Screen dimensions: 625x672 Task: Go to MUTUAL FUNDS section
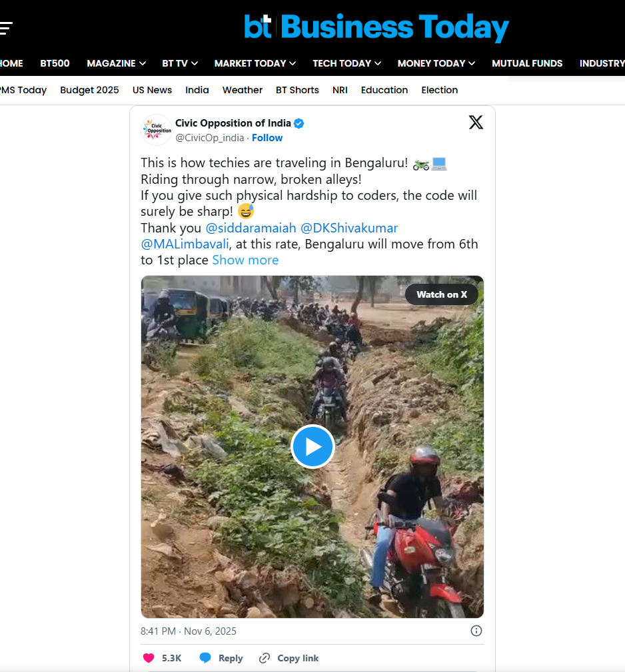tap(527, 63)
